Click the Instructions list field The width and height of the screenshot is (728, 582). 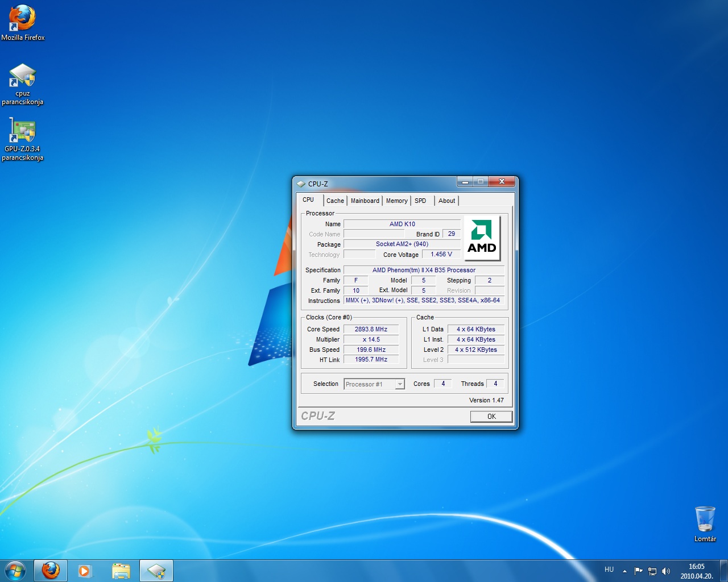pos(424,300)
